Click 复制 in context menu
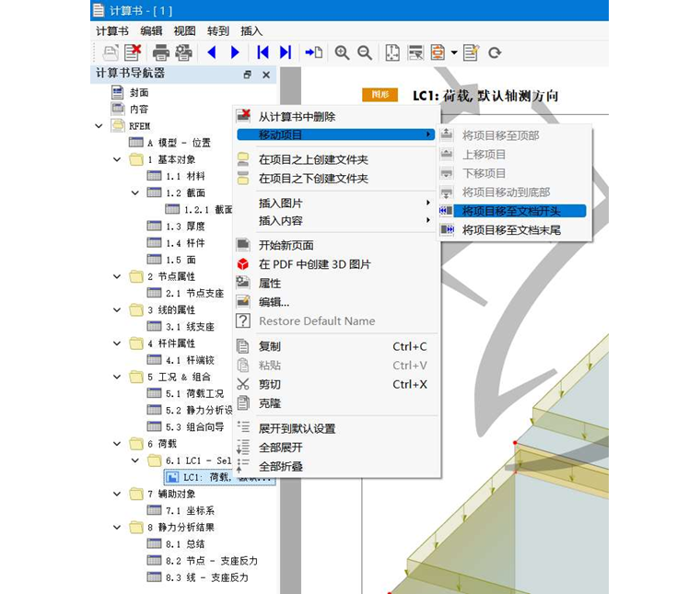 click(335, 346)
